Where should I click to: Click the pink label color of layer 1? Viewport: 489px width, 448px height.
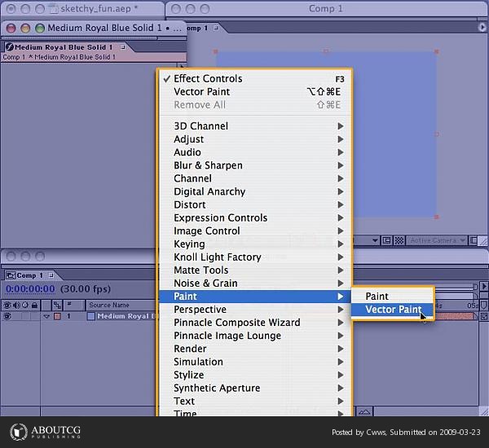coord(57,316)
